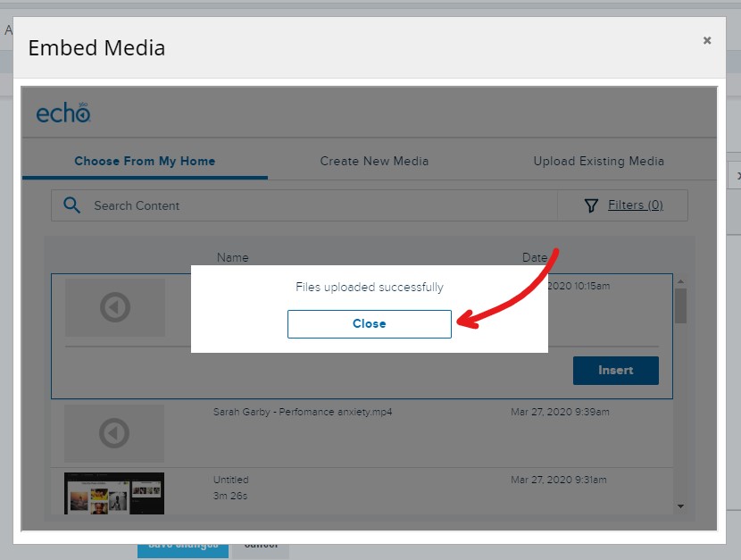The width and height of the screenshot is (741, 560).
Task: Click the echo360 logo
Action: [x=63, y=111]
